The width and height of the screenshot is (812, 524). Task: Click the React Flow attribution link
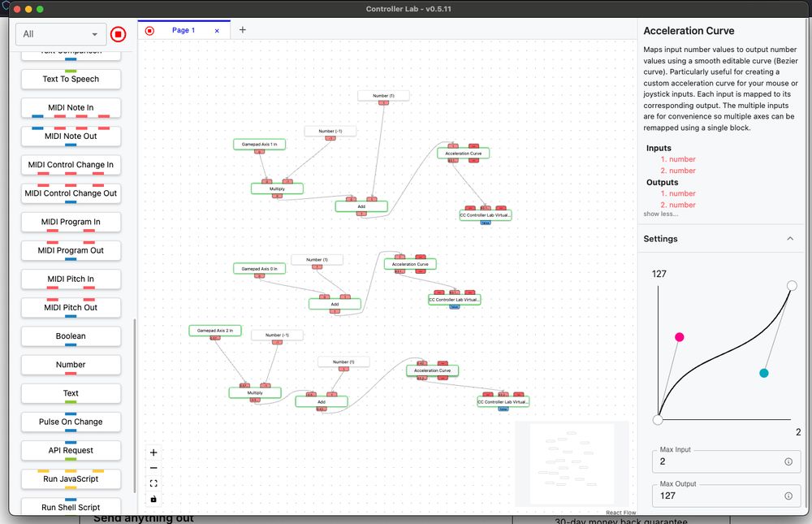(x=620, y=512)
